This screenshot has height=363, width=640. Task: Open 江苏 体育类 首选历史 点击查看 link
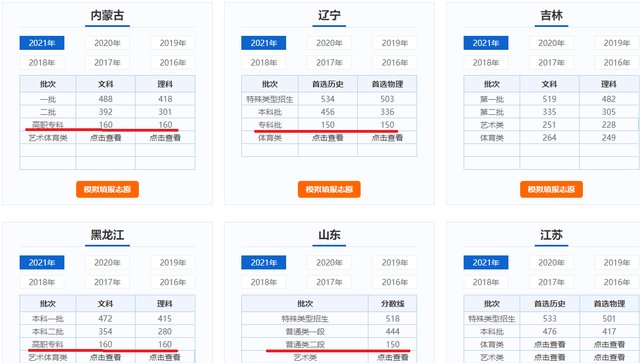coord(549,345)
